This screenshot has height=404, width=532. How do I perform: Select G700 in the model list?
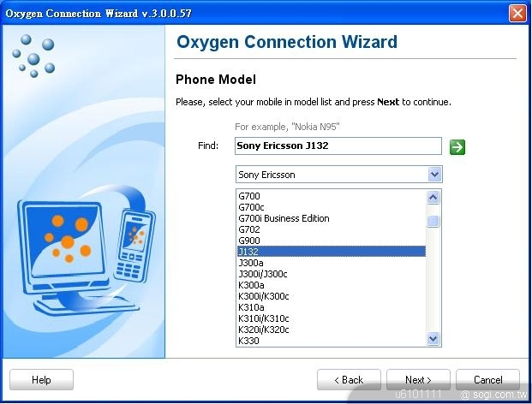332,196
